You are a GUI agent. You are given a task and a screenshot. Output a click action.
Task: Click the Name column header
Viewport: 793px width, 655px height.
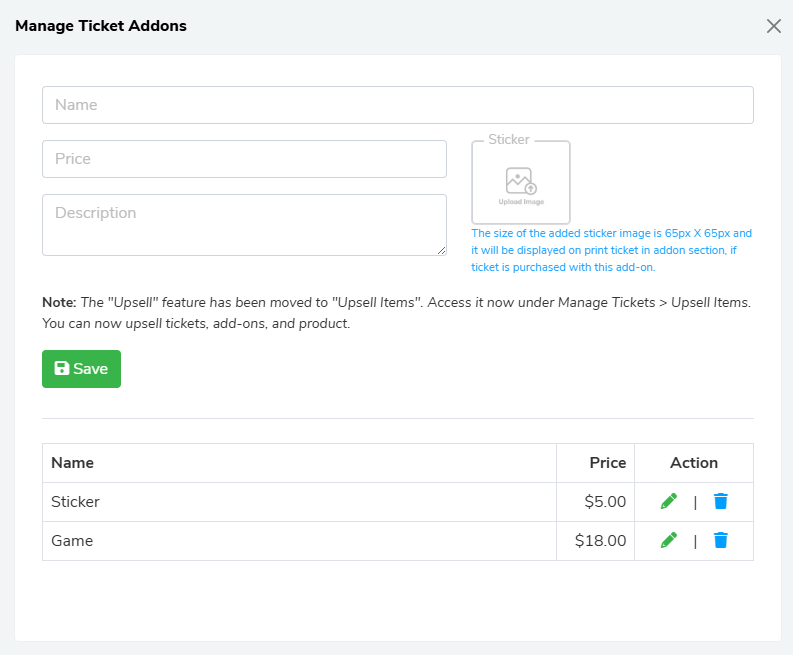73,463
